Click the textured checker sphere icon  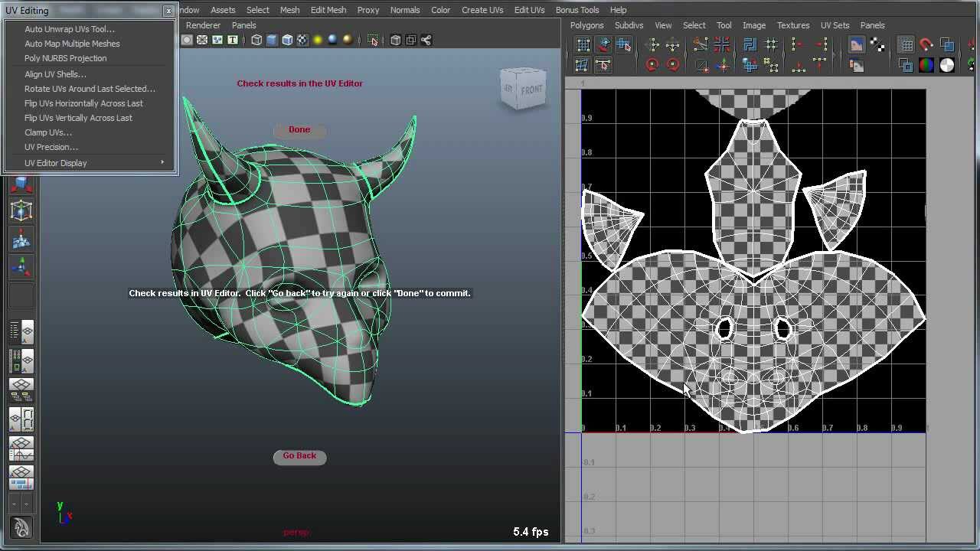pos(302,40)
